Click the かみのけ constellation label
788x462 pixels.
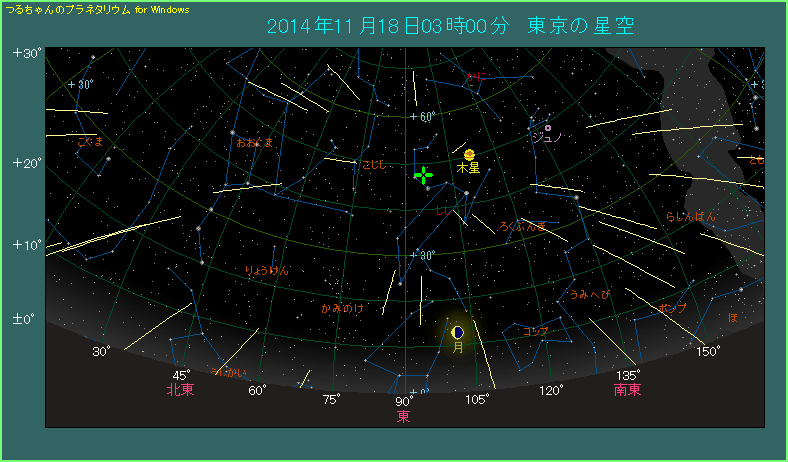pyautogui.click(x=343, y=308)
